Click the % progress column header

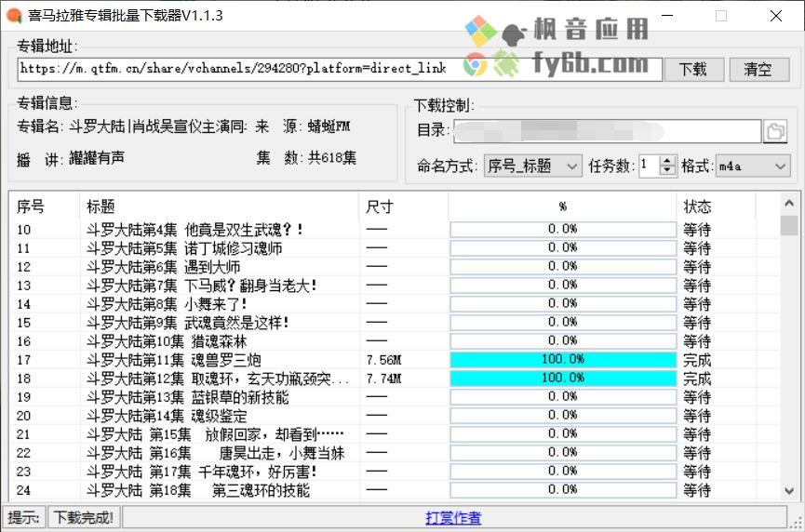(563, 206)
